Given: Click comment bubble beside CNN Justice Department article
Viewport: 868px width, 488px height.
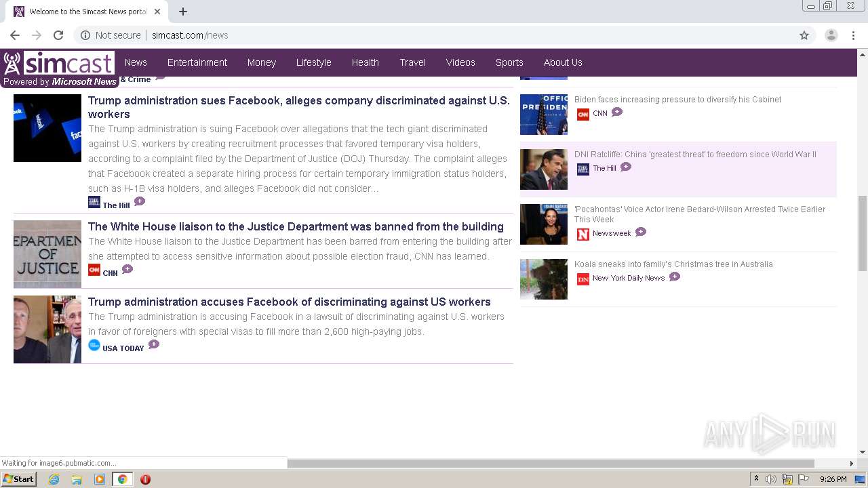Looking at the screenshot, I should (127, 269).
